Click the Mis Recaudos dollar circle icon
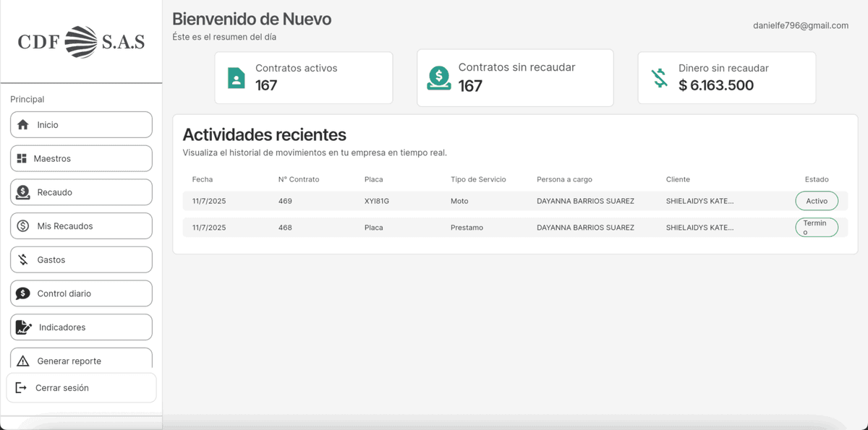 pyautogui.click(x=23, y=226)
